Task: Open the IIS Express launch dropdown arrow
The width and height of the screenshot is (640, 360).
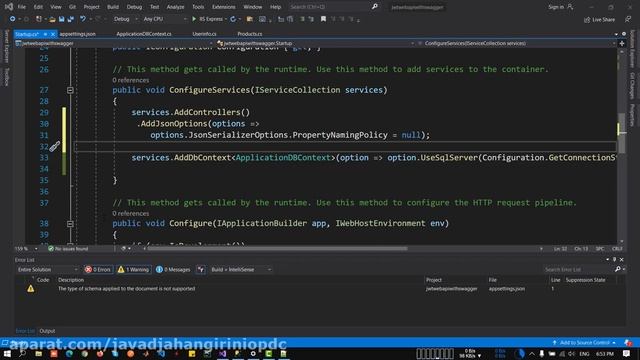Action: pos(226,19)
